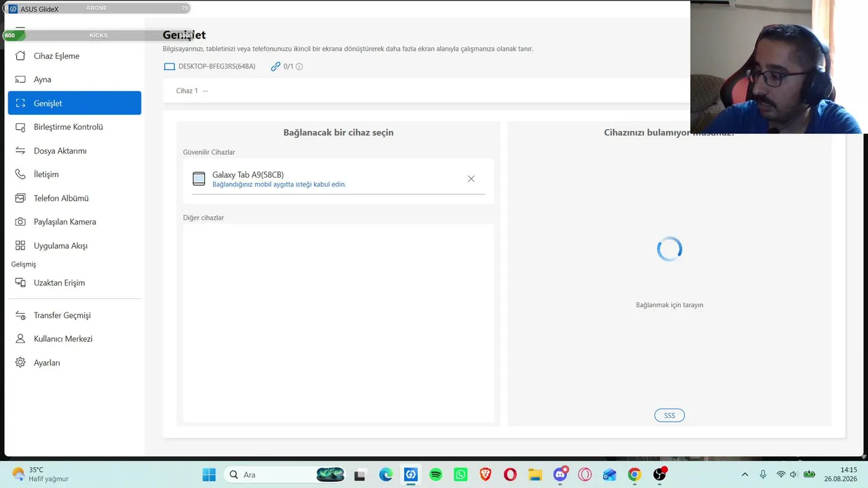Click the link icon beside 0/1
This screenshot has width=868, height=488.
[275, 66]
